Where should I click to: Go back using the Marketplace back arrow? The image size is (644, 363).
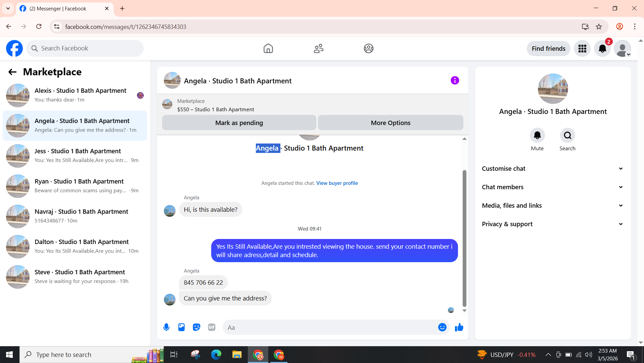pos(12,72)
